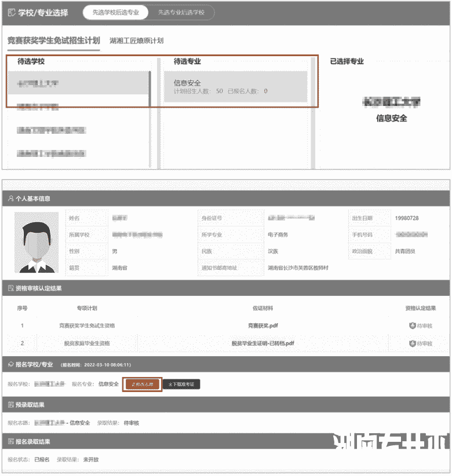The image size is (452, 476).
Task: Click the 预录取结果 section icon
Action: click(x=11, y=405)
